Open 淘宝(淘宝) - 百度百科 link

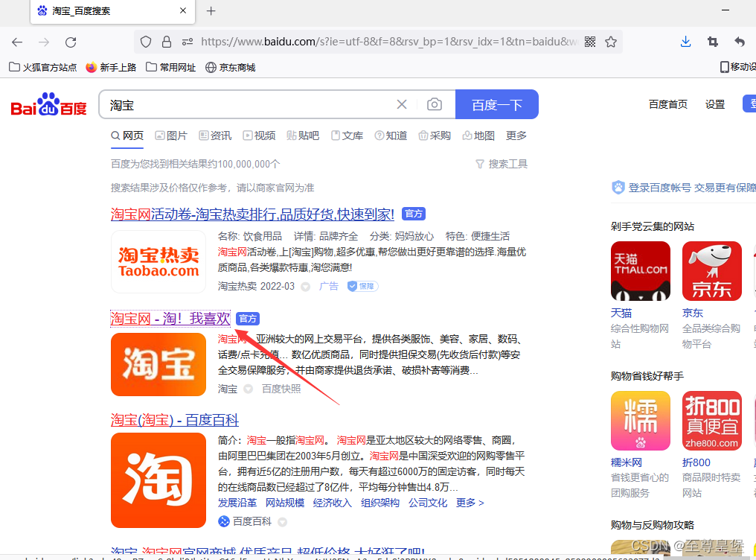[x=175, y=420]
